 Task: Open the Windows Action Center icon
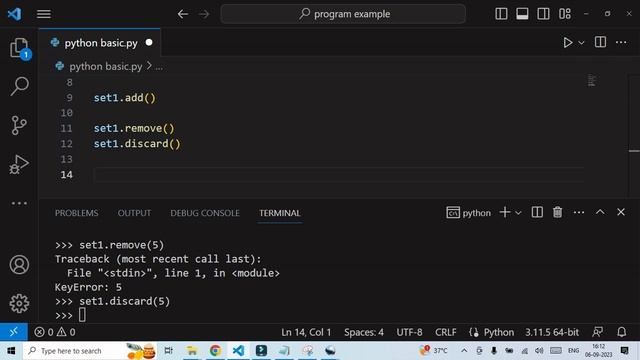click(x=624, y=350)
